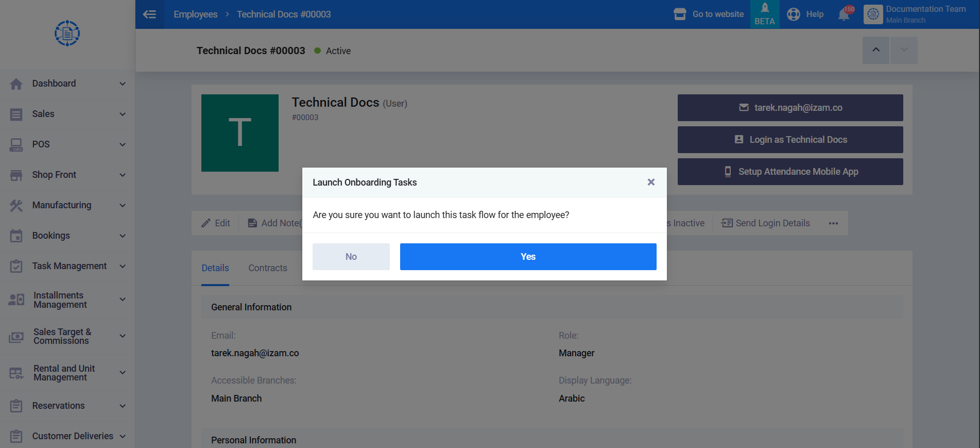Open notifications bell icon
The width and height of the screenshot is (980, 448).
click(x=844, y=14)
